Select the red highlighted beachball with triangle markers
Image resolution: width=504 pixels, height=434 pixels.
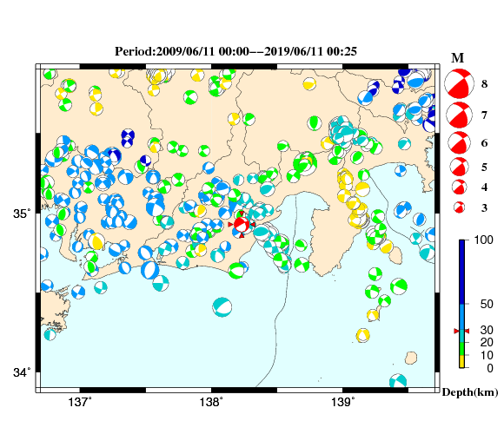(242, 225)
